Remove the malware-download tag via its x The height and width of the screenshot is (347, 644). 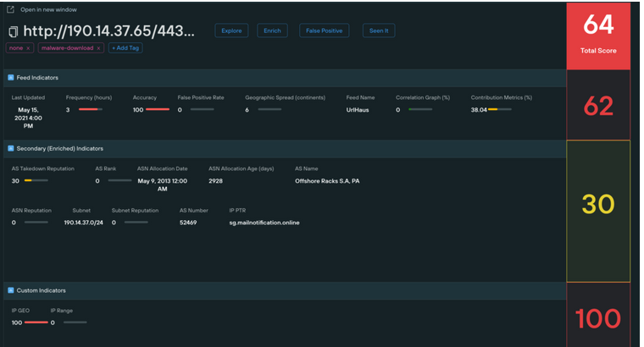(x=98, y=48)
